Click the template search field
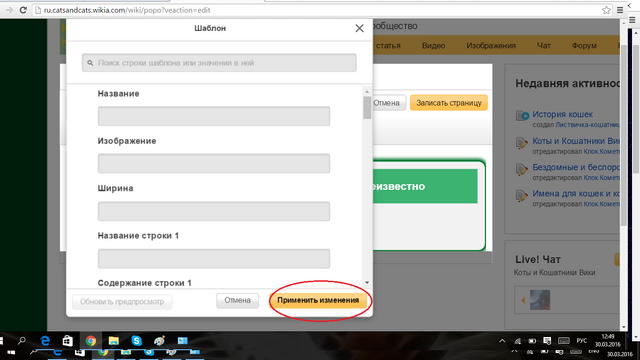The image size is (640, 360). point(219,63)
